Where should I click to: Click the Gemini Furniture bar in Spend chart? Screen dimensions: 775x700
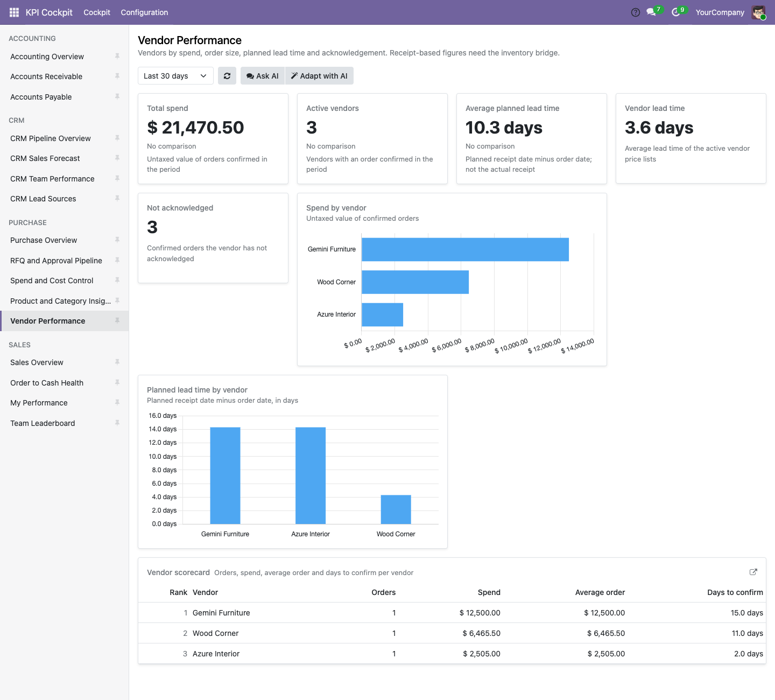pos(465,249)
